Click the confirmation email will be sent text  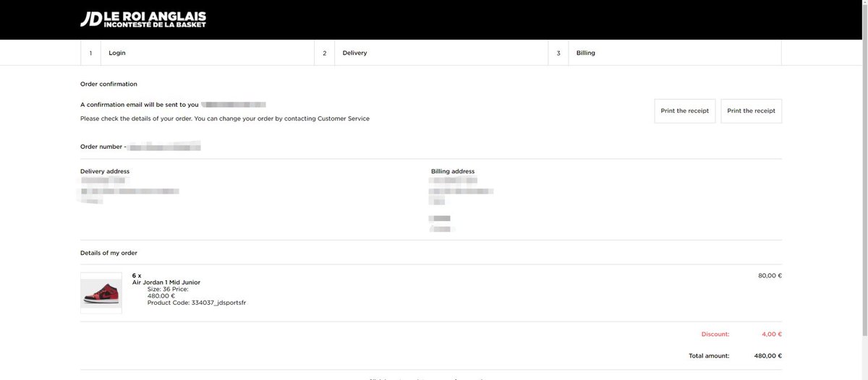pyautogui.click(x=139, y=105)
